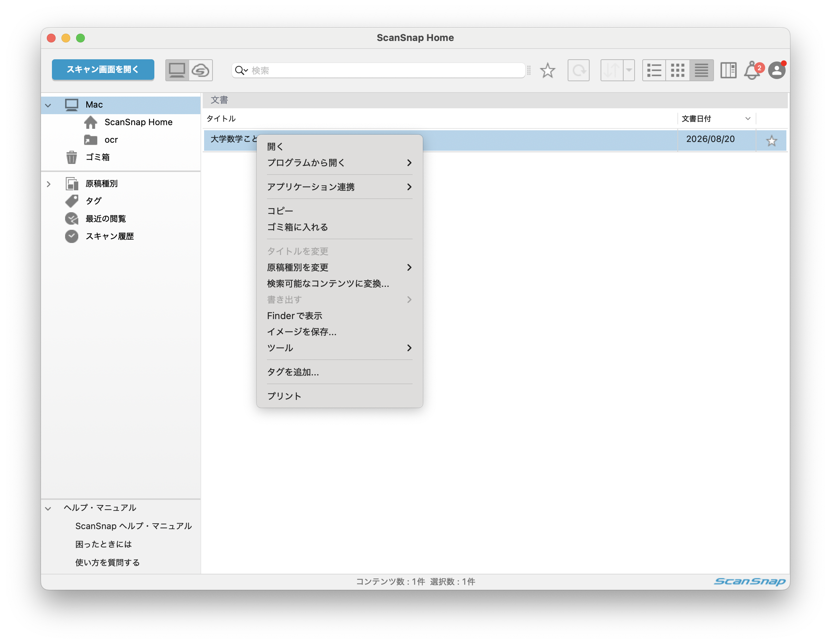Collapse the Mac tree node
Screen dimensions: 831x644
coord(48,105)
